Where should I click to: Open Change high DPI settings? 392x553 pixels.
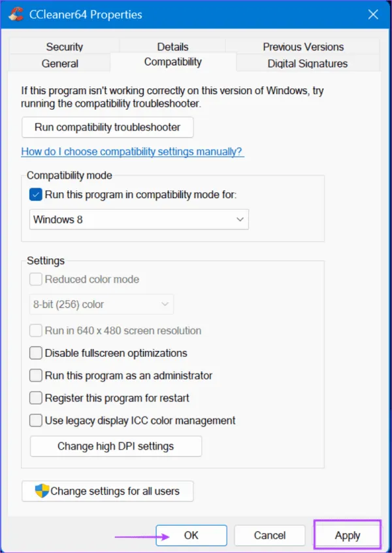click(115, 446)
